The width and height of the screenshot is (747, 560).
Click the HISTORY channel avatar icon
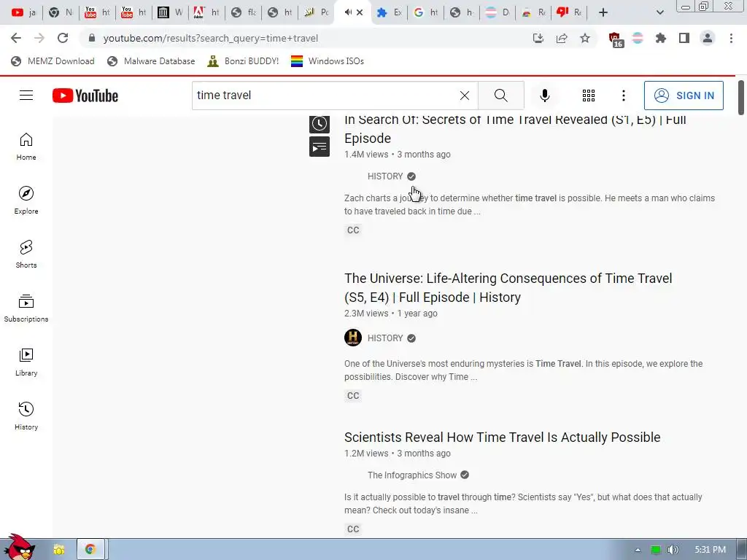coord(353,338)
